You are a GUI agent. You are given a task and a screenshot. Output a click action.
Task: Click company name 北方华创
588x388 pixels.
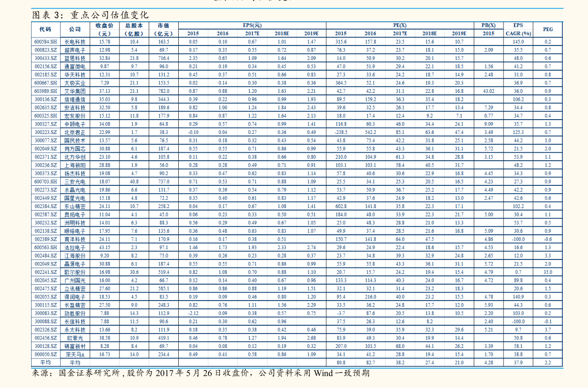click(x=75, y=157)
